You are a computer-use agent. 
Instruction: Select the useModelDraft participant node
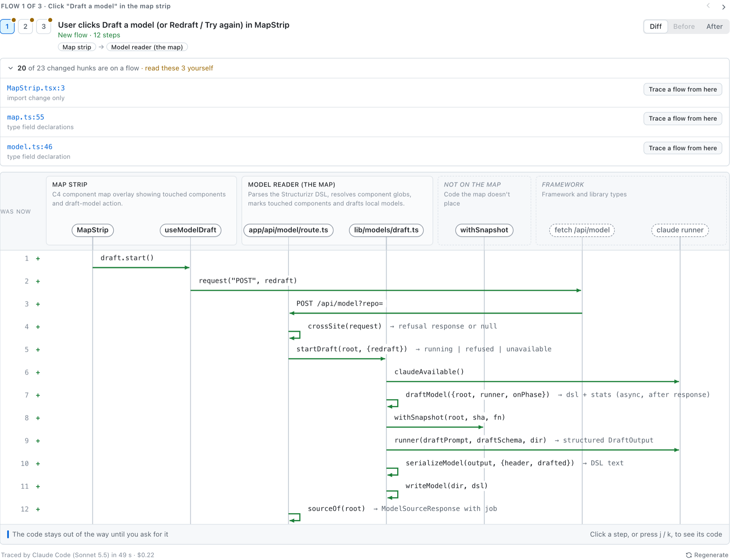coord(191,230)
